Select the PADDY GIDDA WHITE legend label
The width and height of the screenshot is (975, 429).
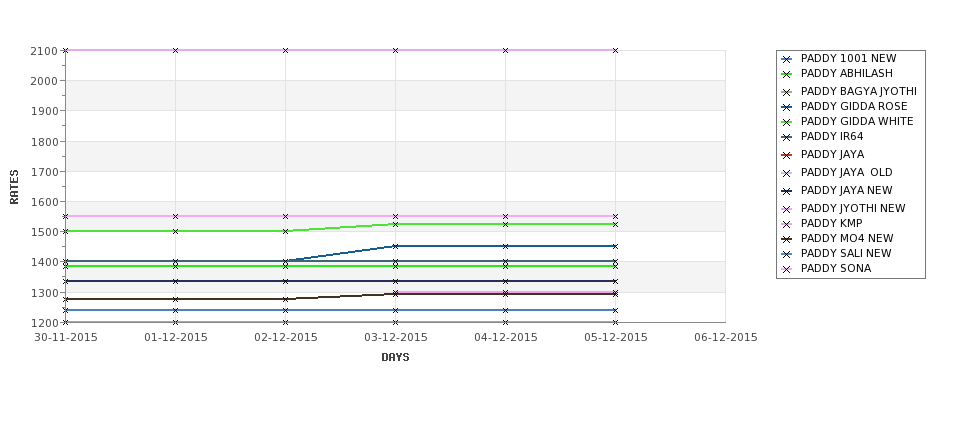click(x=857, y=122)
